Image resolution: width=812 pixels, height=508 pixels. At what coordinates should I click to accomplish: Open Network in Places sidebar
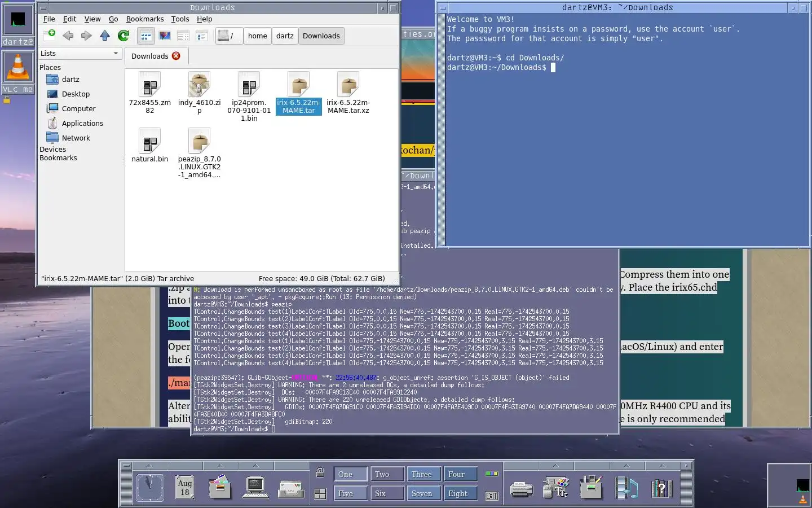coord(68,138)
